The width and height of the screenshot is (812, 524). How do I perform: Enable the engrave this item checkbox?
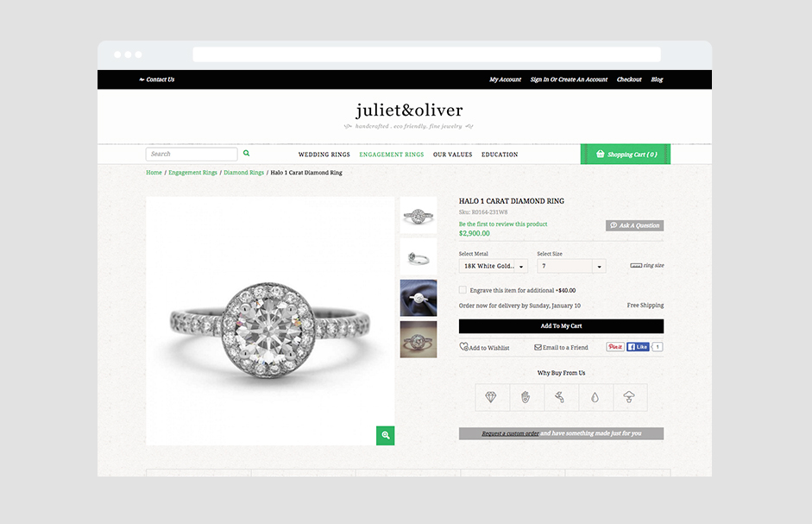pos(463,290)
